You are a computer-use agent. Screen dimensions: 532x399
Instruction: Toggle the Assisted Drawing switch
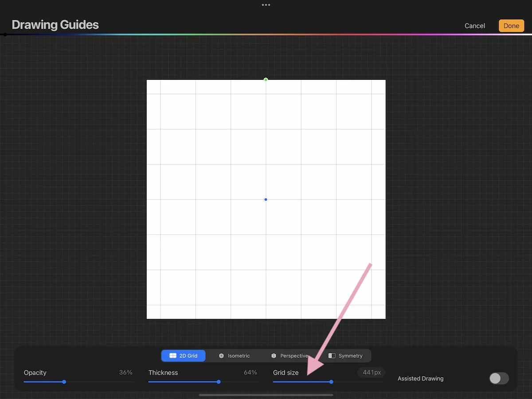click(499, 378)
